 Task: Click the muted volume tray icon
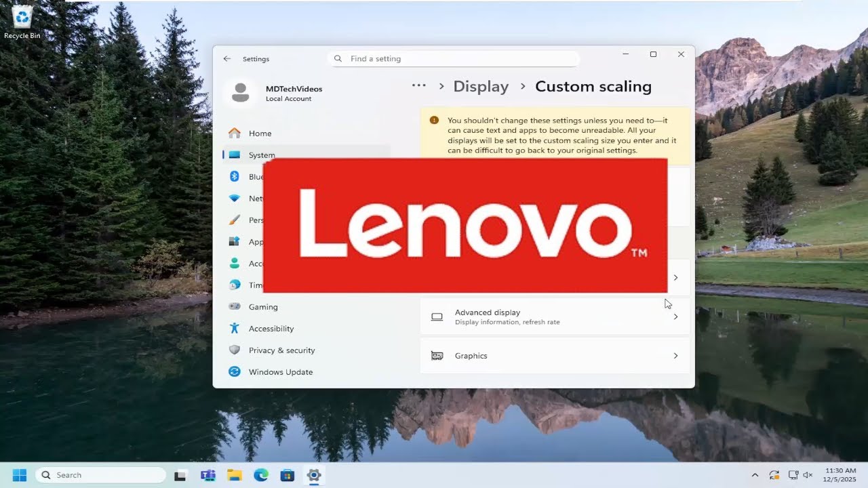coord(808,475)
